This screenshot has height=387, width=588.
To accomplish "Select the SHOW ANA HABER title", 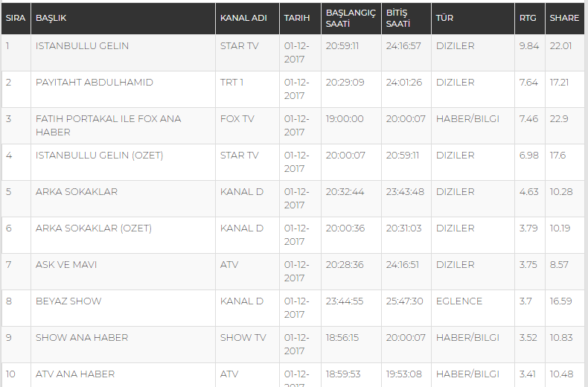I will click(x=82, y=337).
